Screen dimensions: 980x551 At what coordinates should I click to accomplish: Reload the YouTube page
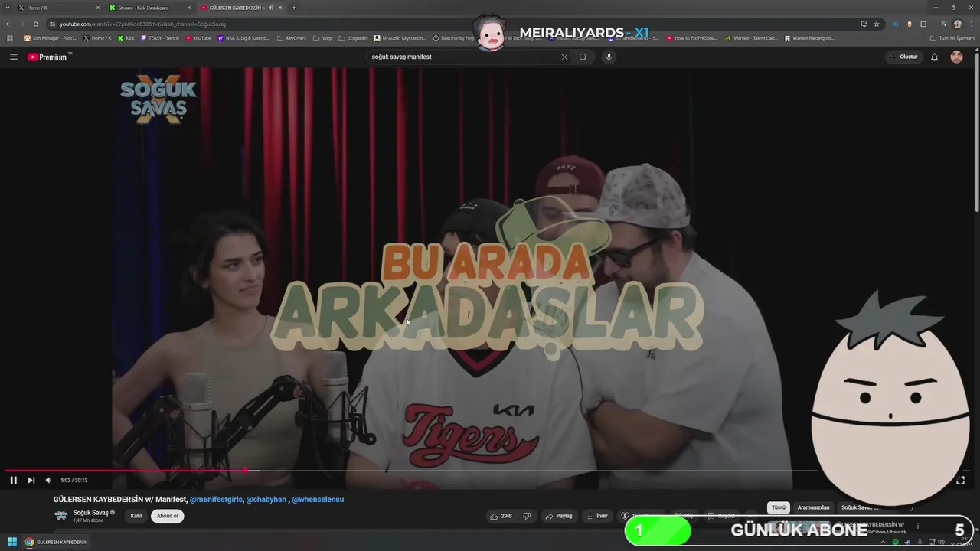click(36, 24)
